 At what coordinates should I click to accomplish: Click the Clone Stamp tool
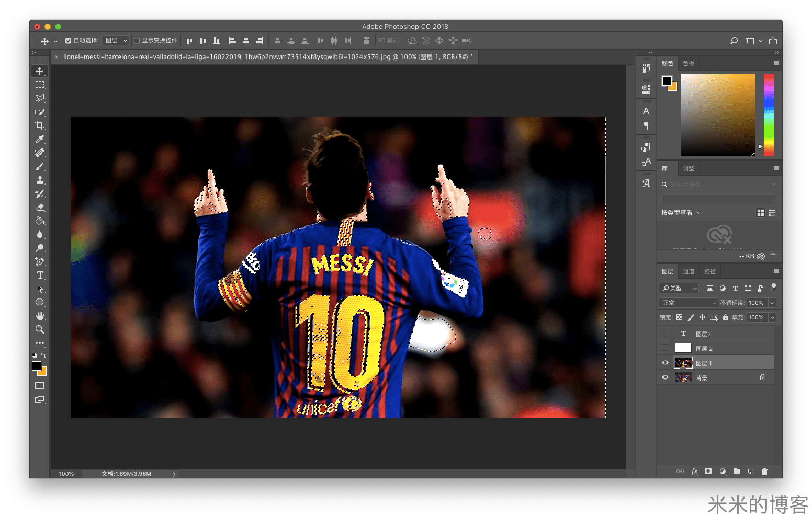(x=40, y=180)
